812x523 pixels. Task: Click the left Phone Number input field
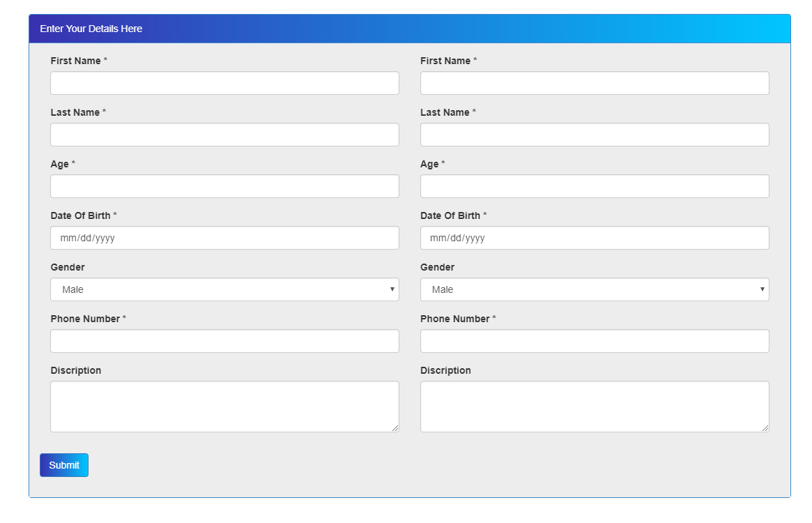pyautogui.click(x=224, y=340)
